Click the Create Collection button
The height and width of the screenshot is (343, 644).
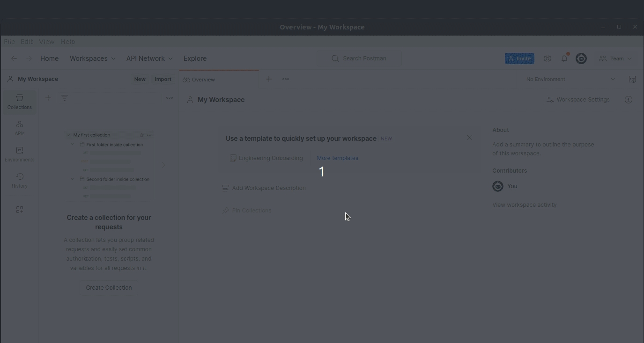tap(109, 288)
